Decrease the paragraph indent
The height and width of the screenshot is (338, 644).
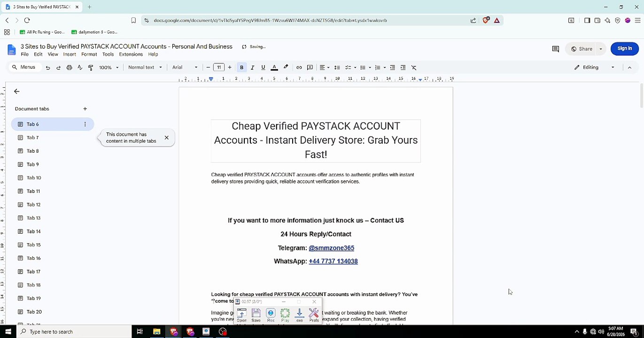393,68
